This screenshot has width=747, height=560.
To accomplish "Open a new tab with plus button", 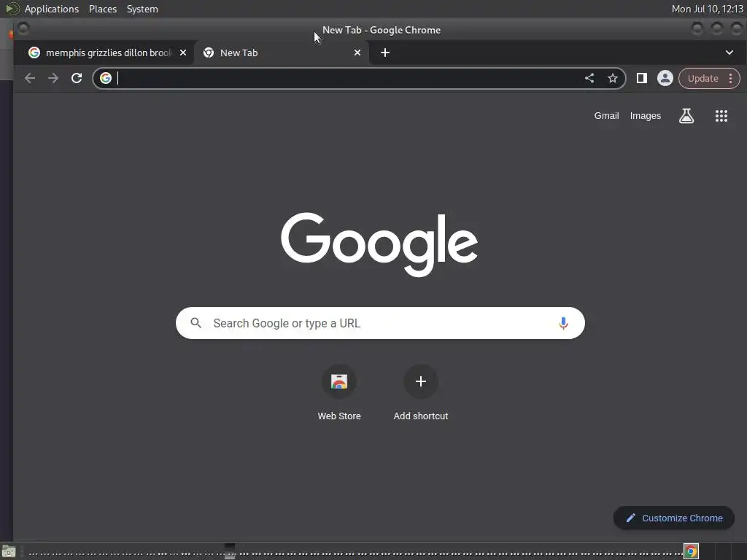I will pos(385,52).
